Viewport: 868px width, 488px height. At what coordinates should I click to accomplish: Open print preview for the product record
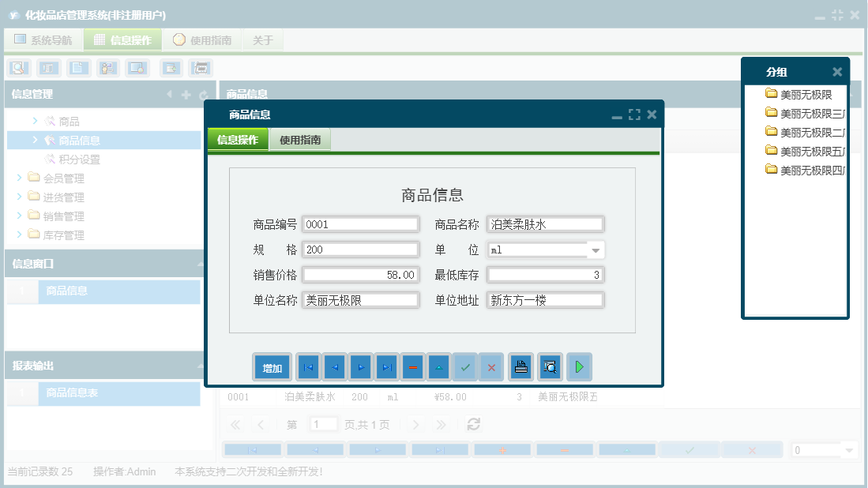pyautogui.click(x=550, y=366)
